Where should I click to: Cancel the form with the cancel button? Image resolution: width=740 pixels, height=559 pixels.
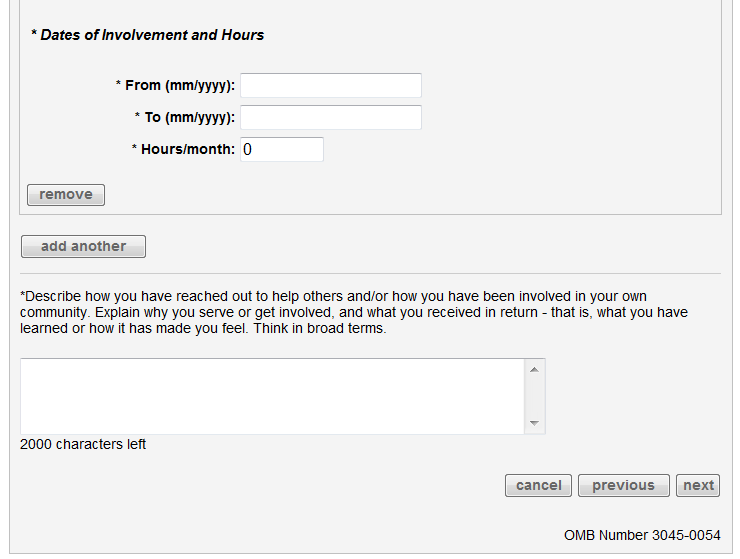coord(538,486)
